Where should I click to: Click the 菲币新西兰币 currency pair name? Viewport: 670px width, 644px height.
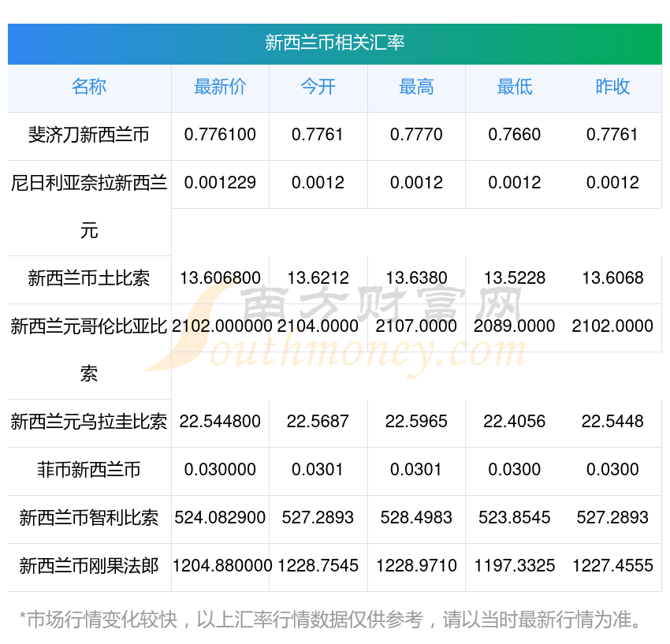(89, 470)
